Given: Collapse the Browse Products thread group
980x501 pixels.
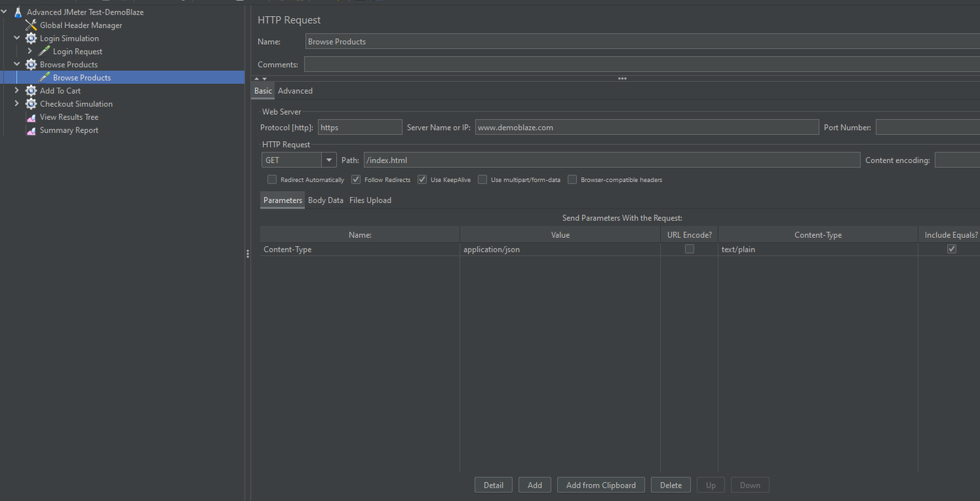Looking at the screenshot, I should [x=17, y=64].
